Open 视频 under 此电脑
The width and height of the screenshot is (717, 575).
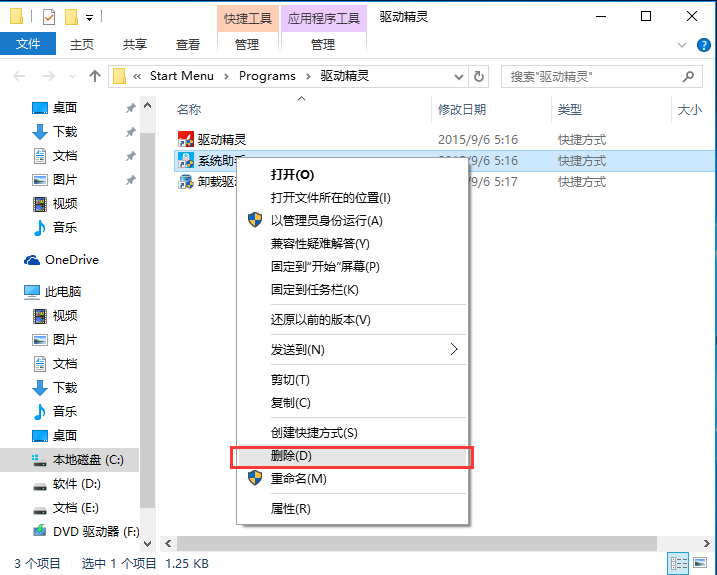pos(64,316)
